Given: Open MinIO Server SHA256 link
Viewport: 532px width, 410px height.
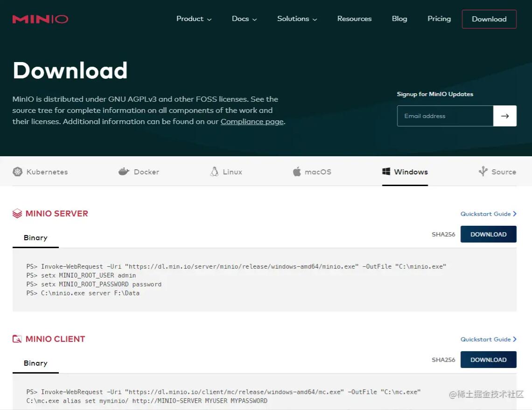Looking at the screenshot, I should [x=443, y=234].
